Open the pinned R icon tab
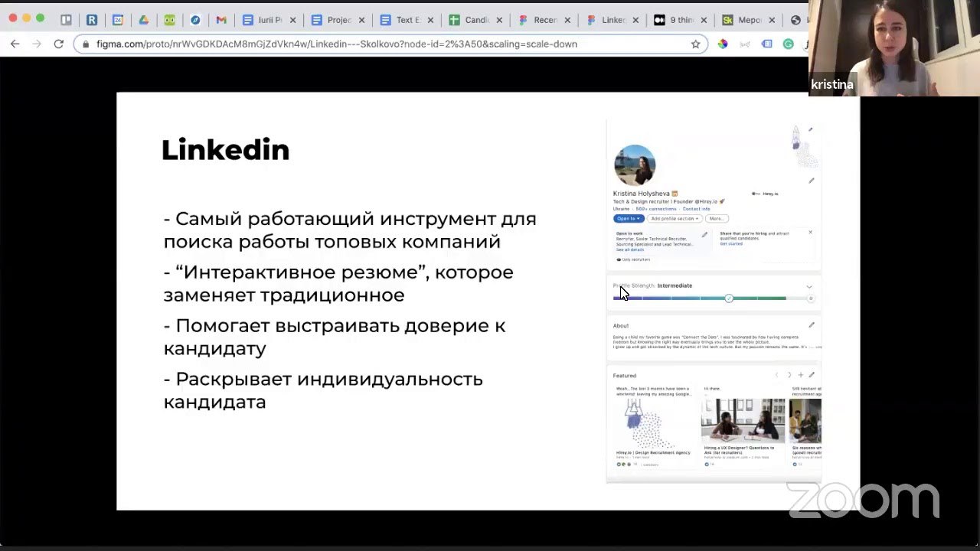Screen dimensions: 980x551 92,21
